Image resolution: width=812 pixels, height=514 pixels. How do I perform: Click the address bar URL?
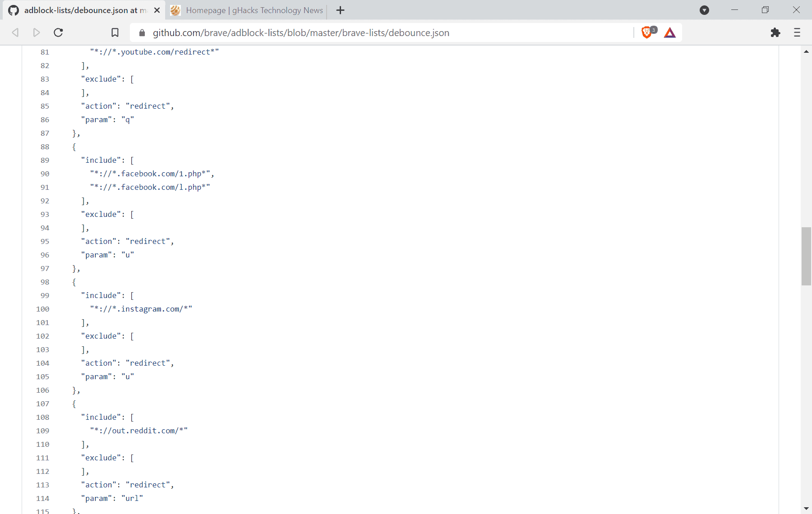[x=301, y=32]
